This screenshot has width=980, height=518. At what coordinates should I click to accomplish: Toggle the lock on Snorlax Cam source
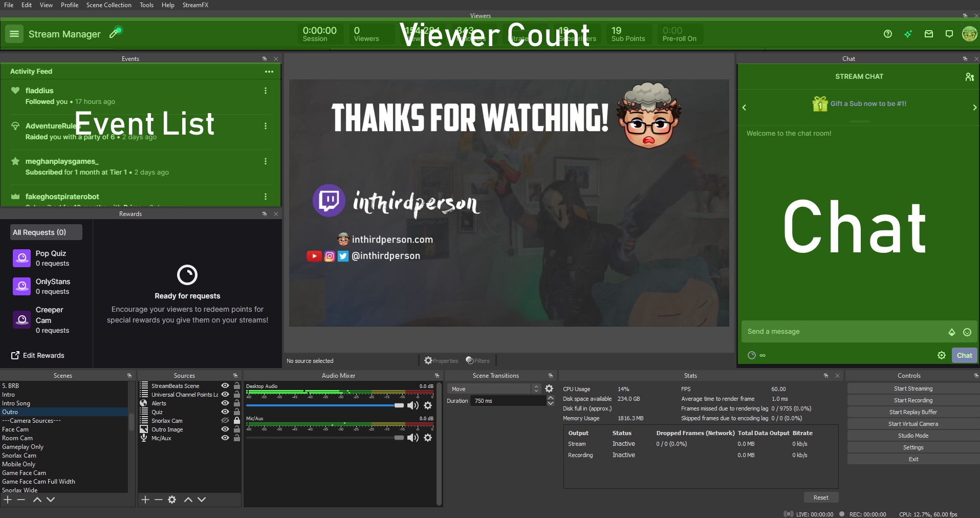[236, 421]
